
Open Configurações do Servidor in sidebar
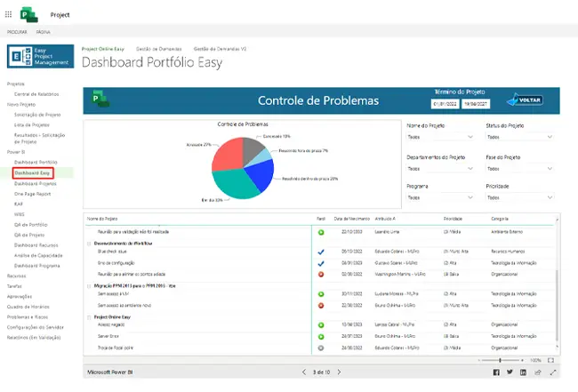(36, 327)
